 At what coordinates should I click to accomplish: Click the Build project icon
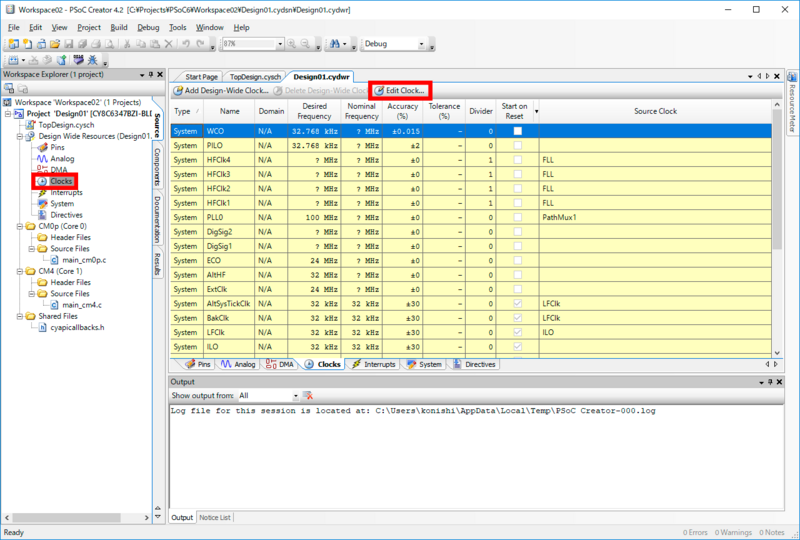pyautogui.click(x=13, y=60)
